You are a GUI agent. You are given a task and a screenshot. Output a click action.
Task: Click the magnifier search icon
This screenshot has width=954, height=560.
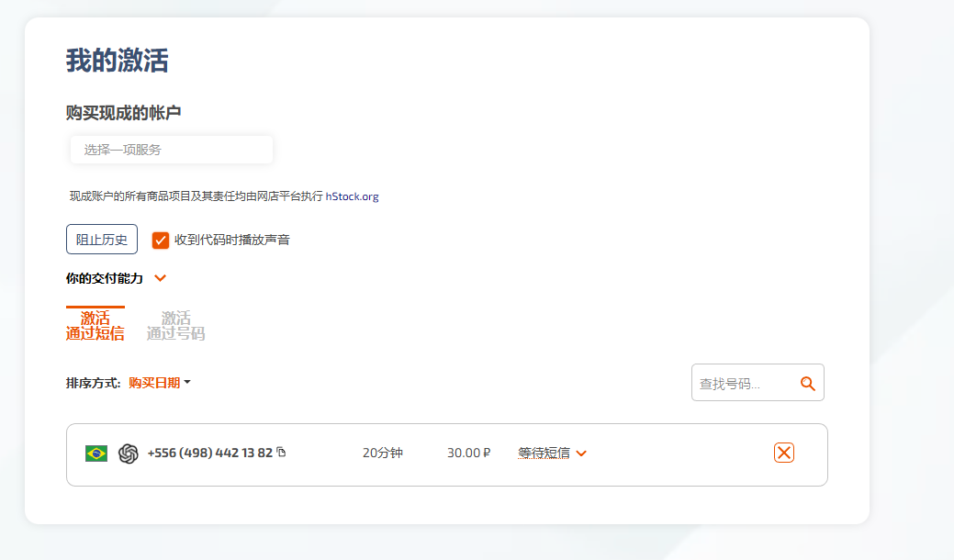pos(807,383)
